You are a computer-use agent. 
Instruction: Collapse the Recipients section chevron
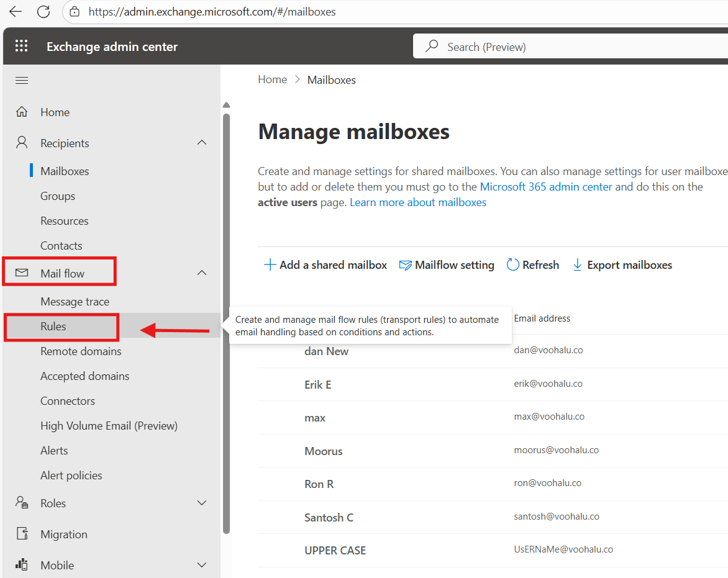202,143
